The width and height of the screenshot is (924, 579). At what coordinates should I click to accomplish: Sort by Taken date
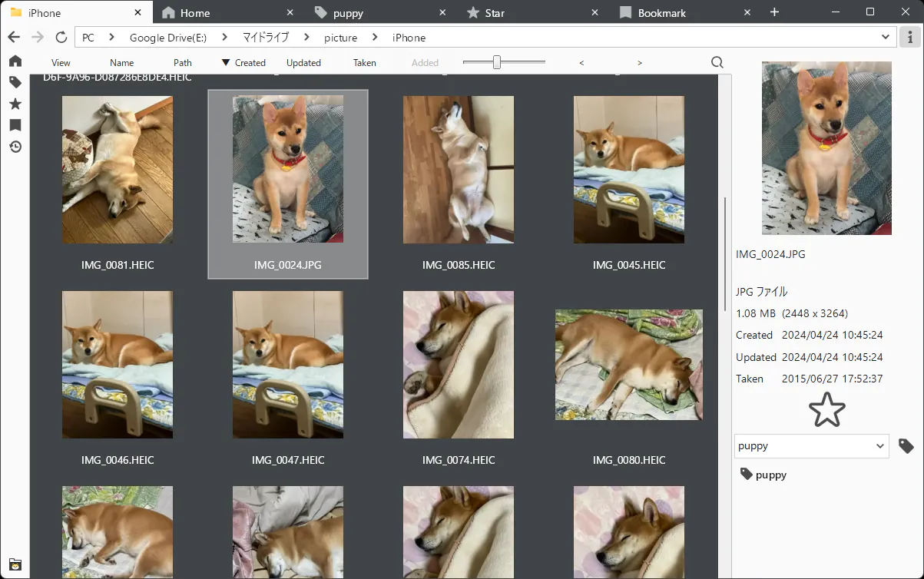click(x=365, y=63)
